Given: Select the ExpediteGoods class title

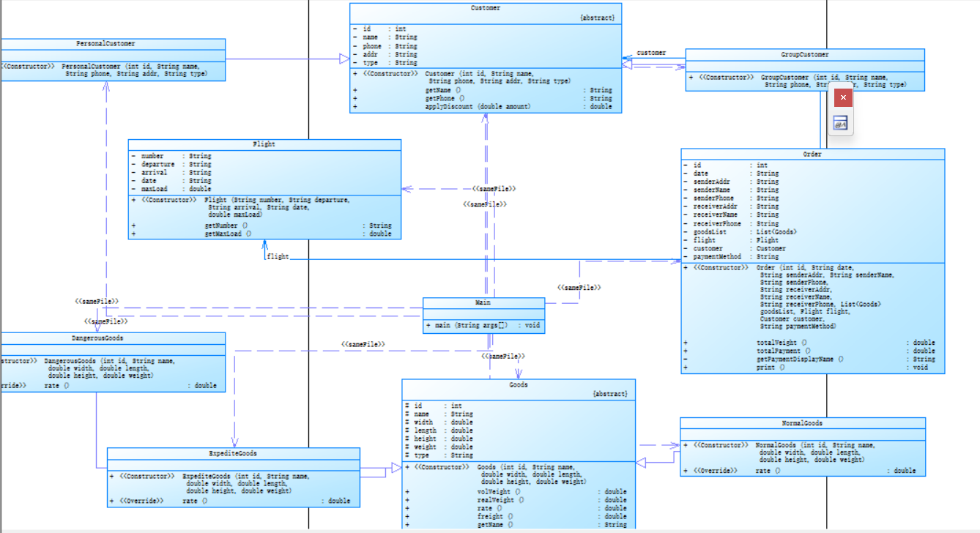Looking at the screenshot, I should point(233,454).
